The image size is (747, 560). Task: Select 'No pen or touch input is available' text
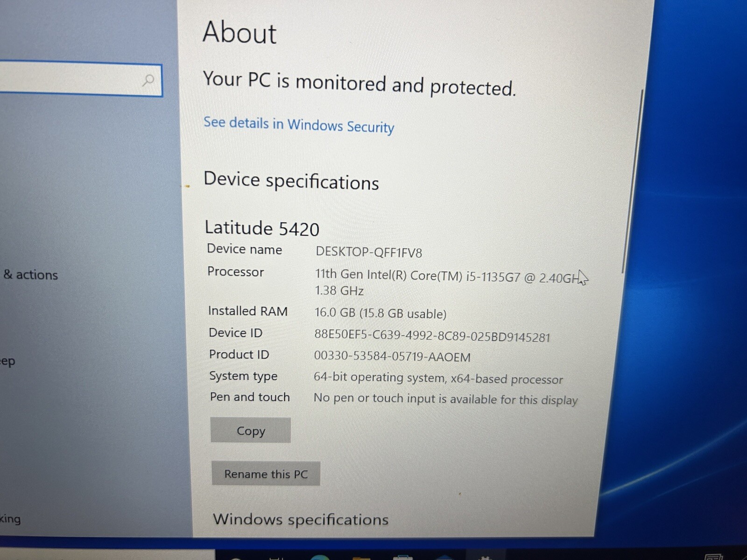pos(406,399)
